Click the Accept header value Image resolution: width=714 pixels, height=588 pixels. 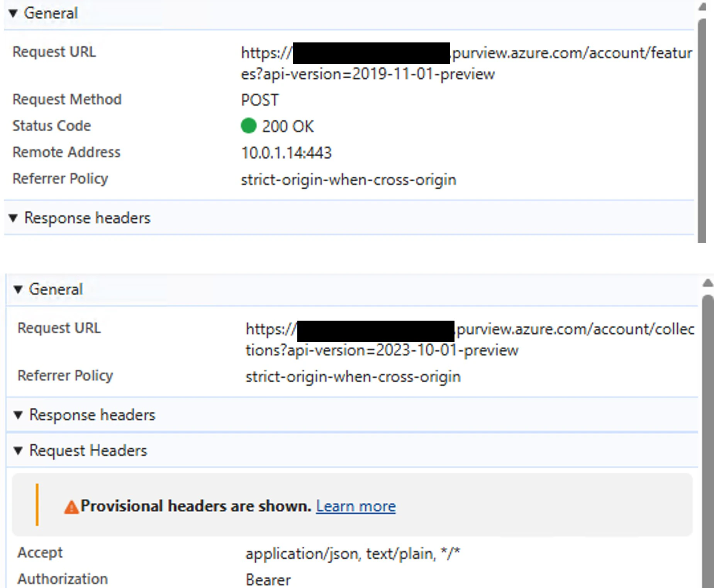353,554
